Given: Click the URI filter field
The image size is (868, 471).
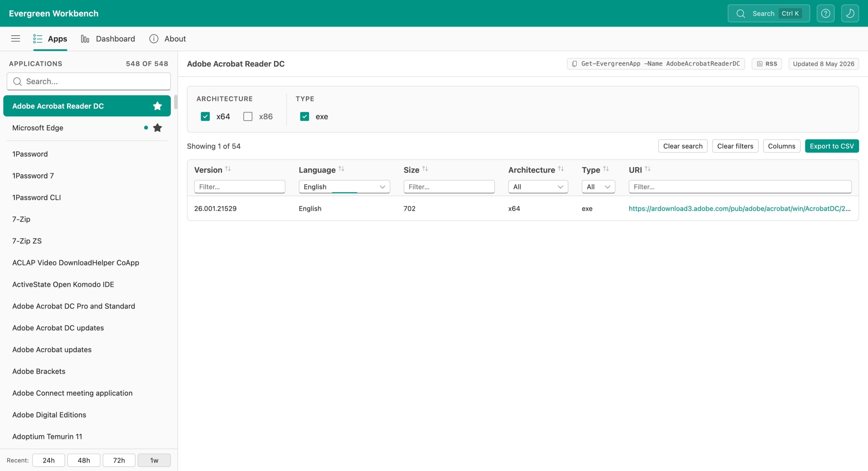Looking at the screenshot, I should coord(740,187).
